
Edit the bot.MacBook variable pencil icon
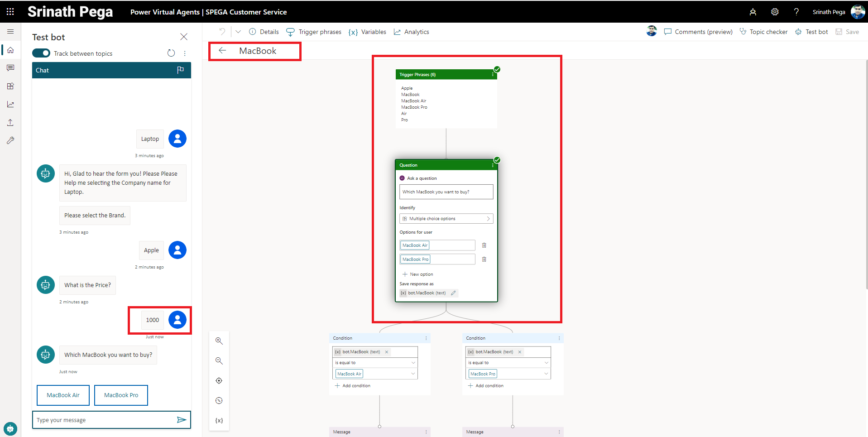[453, 293]
